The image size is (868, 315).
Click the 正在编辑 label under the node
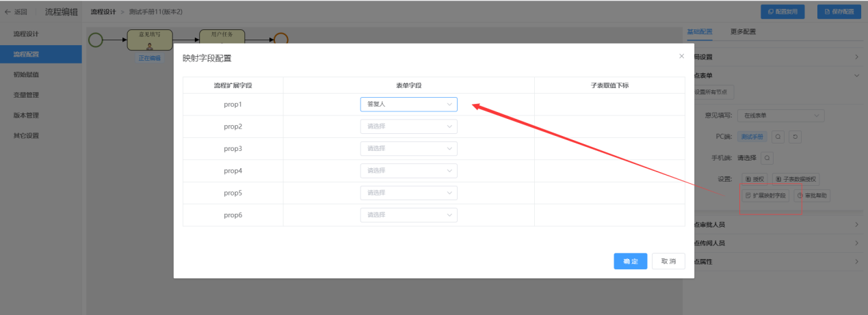click(150, 58)
